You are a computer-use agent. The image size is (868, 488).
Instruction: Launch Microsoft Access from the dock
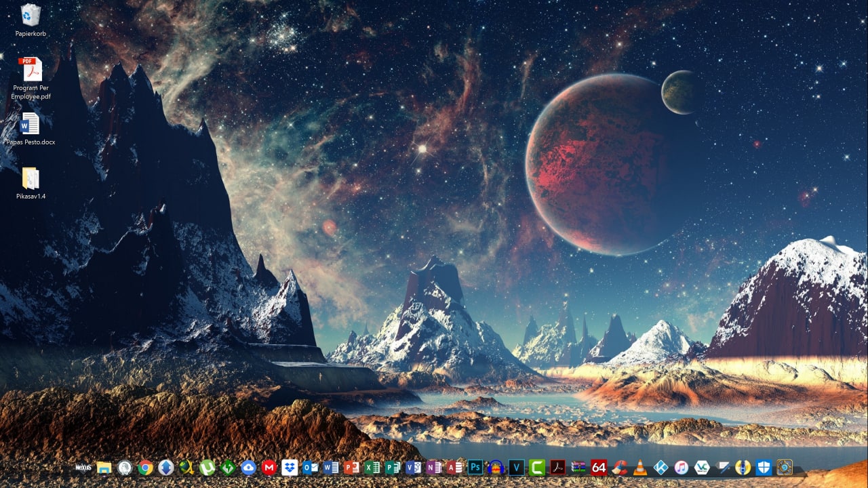455,468
